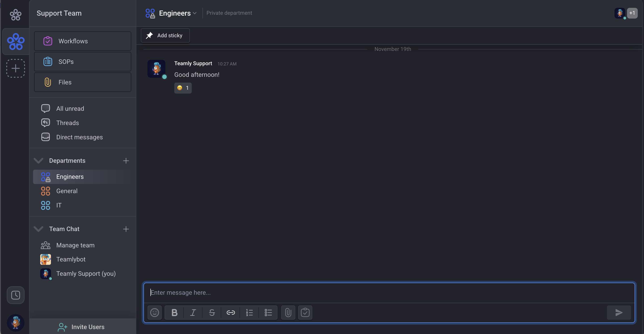This screenshot has width=644, height=334.
Task: Attach a file with paperclip icon
Action: (x=288, y=313)
